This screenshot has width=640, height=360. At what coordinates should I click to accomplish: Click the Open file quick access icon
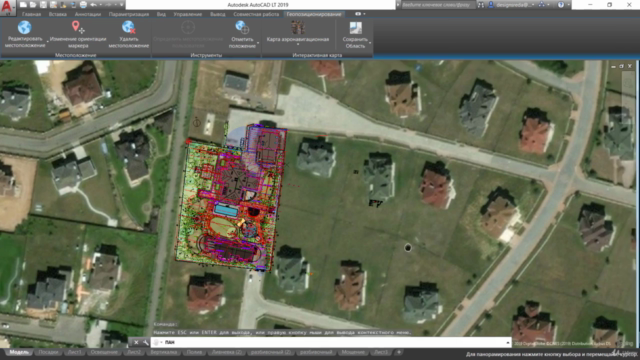(x=33, y=5)
